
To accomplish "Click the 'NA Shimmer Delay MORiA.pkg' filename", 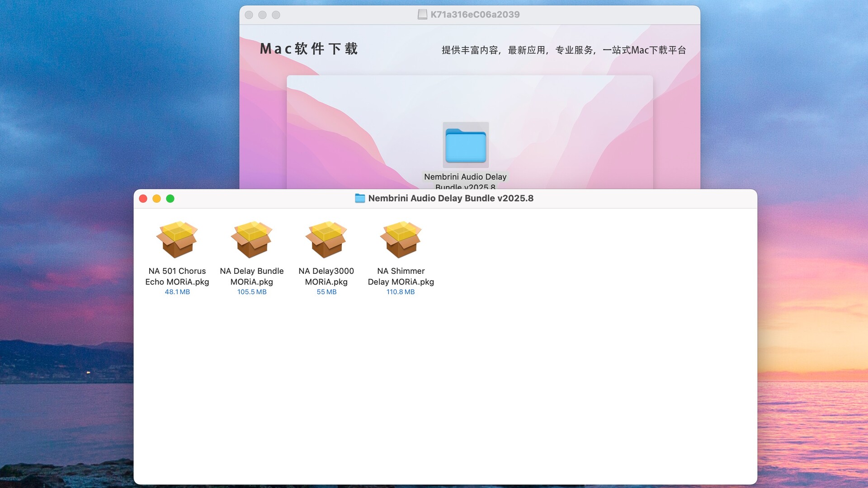I will [401, 277].
